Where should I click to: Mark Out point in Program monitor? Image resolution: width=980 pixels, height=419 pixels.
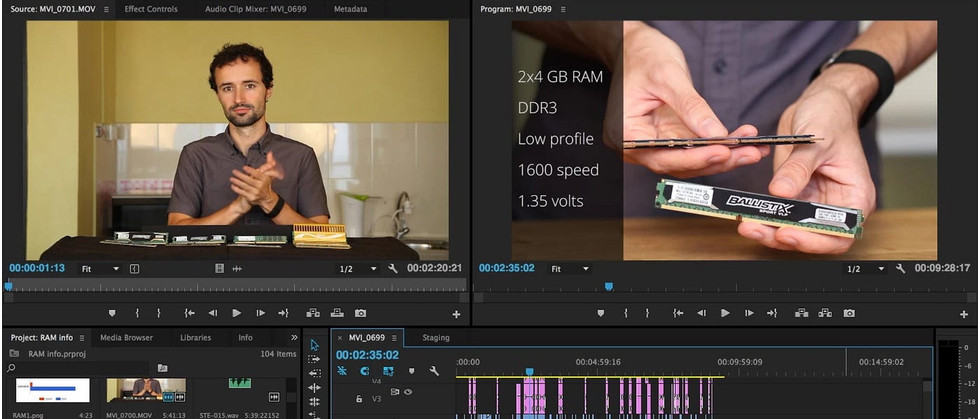[x=647, y=313]
